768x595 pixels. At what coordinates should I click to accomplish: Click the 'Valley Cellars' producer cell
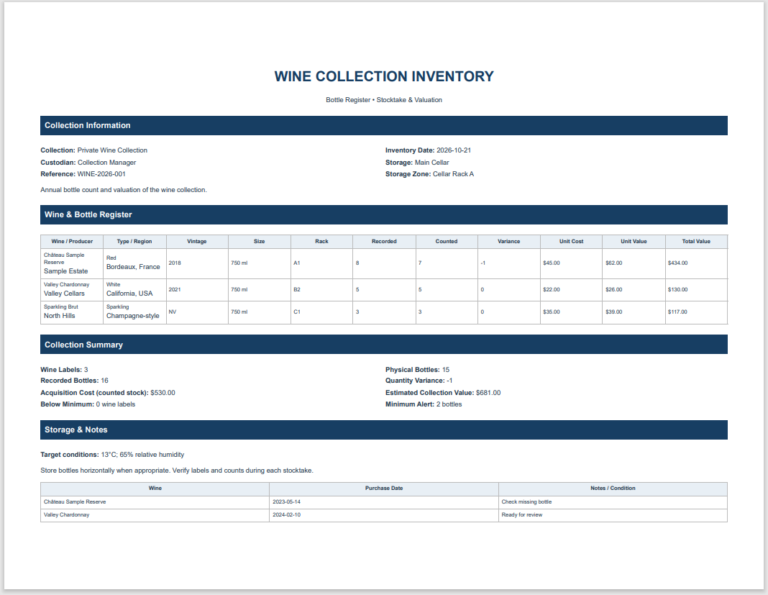pyautogui.click(x=64, y=294)
